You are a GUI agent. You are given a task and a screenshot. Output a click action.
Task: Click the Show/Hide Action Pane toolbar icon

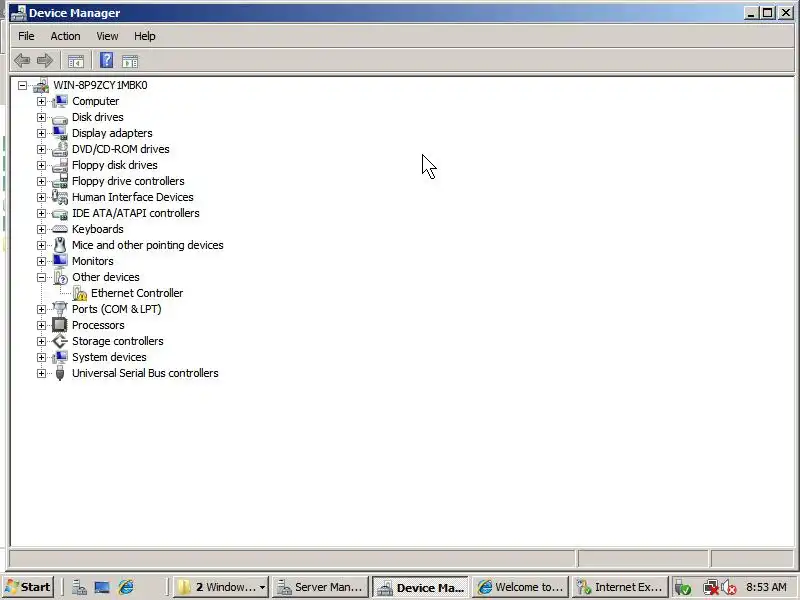(130, 61)
